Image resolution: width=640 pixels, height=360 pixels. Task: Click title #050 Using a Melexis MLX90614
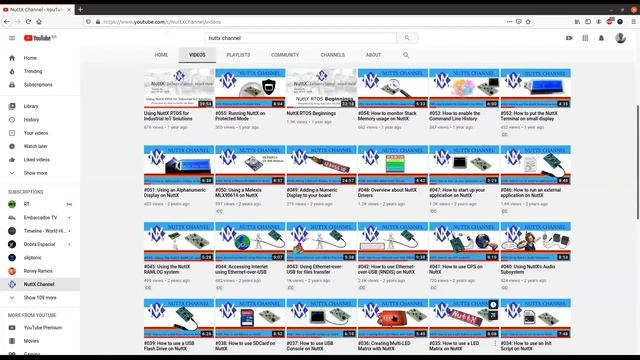(238, 193)
